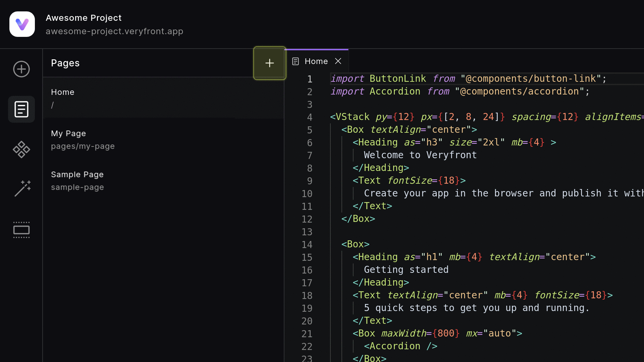Image resolution: width=644 pixels, height=362 pixels.
Task: Close the Home editor tab
Action: click(x=338, y=61)
